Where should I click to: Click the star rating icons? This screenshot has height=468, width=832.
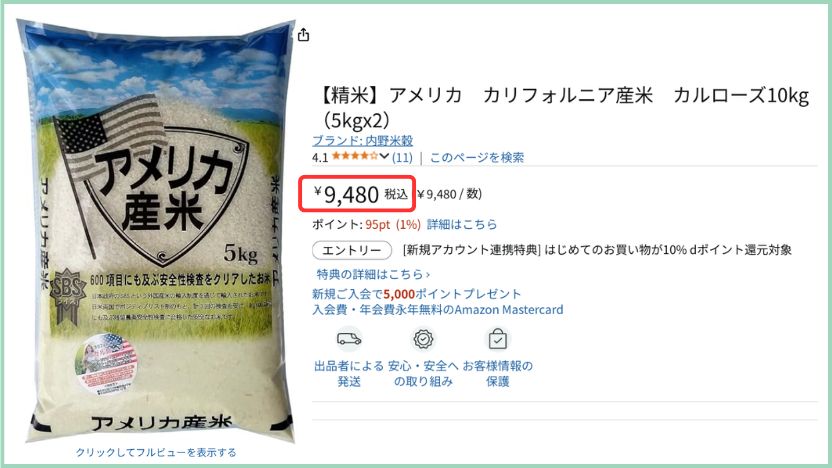pyautogui.click(x=355, y=157)
